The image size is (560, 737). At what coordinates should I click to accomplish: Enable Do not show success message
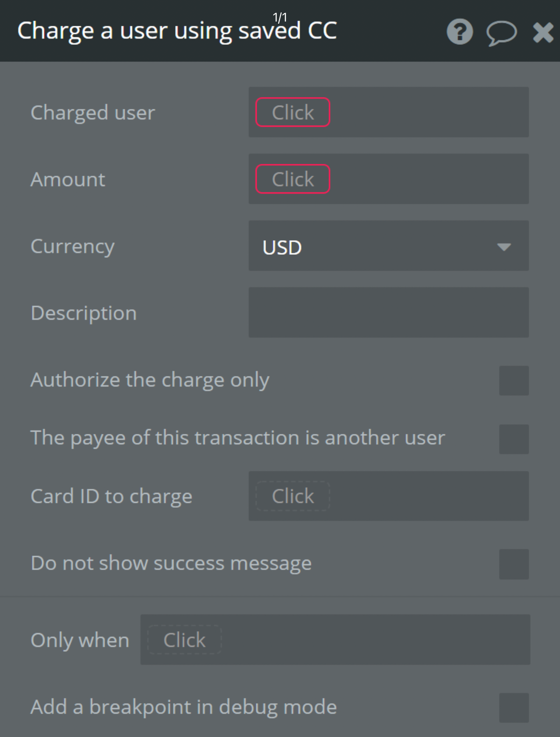click(x=513, y=563)
